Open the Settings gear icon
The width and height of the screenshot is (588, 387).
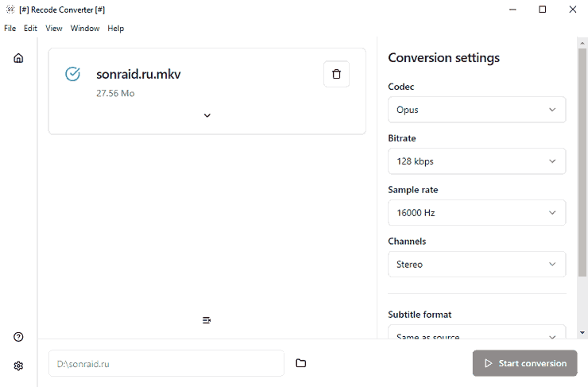point(18,366)
